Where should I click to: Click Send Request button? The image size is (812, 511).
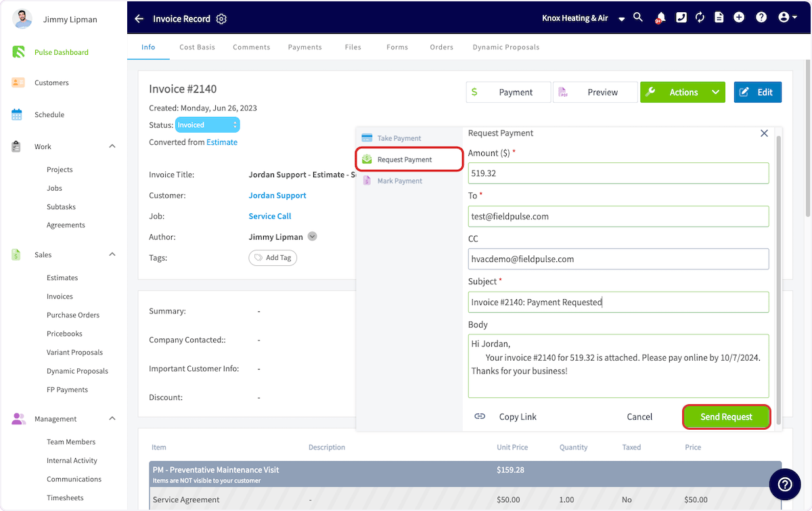(x=726, y=417)
